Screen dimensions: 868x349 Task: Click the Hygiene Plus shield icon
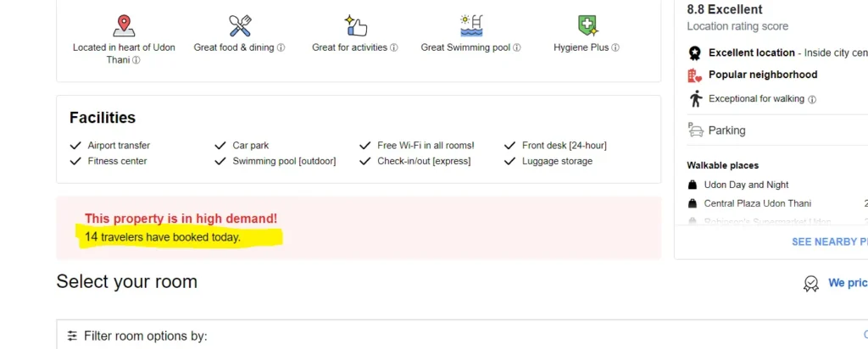[x=587, y=25]
